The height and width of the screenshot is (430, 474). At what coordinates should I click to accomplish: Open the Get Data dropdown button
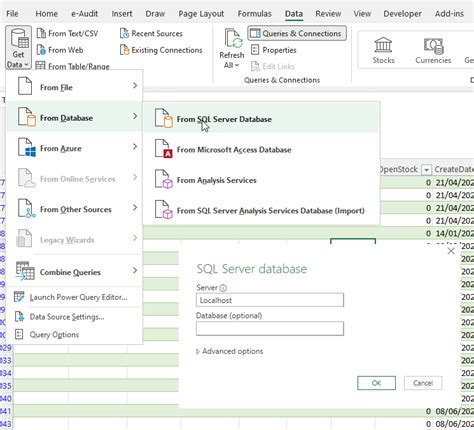pyautogui.click(x=18, y=48)
